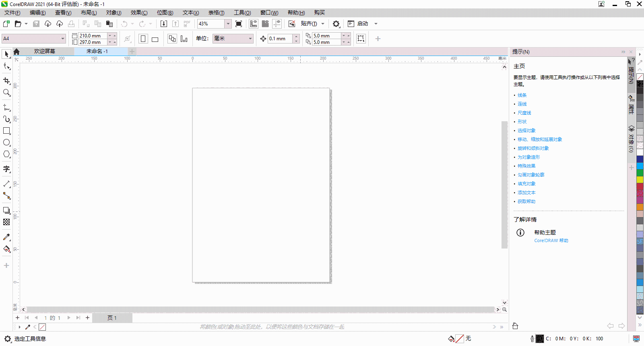Screen dimensions: 644x346
Task: Open the units 毫米 dropdown
Action: (x=250, y=39)
